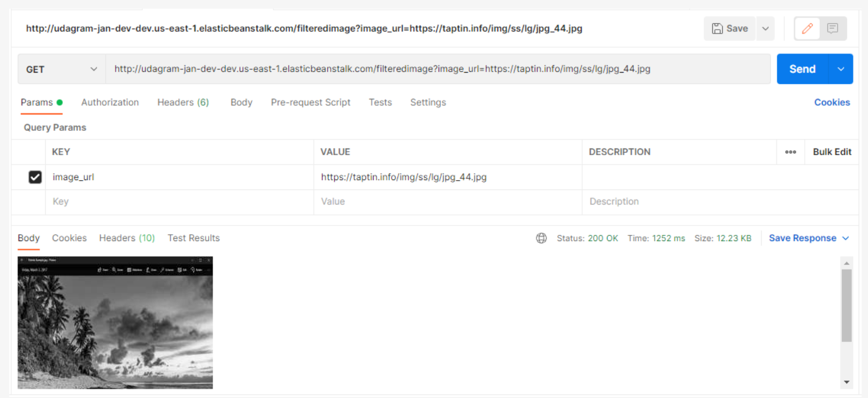Click the request title URL text

click(304, 28)
